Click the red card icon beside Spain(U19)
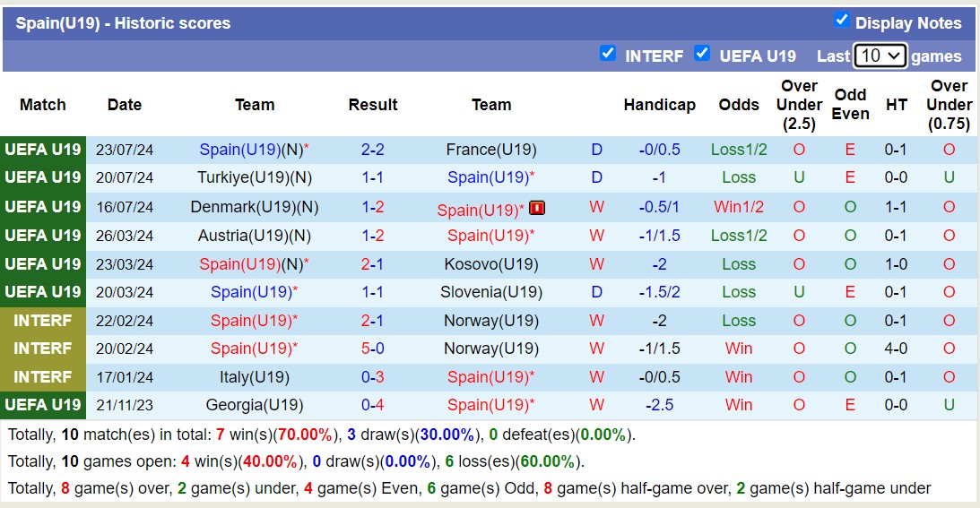 537,208
